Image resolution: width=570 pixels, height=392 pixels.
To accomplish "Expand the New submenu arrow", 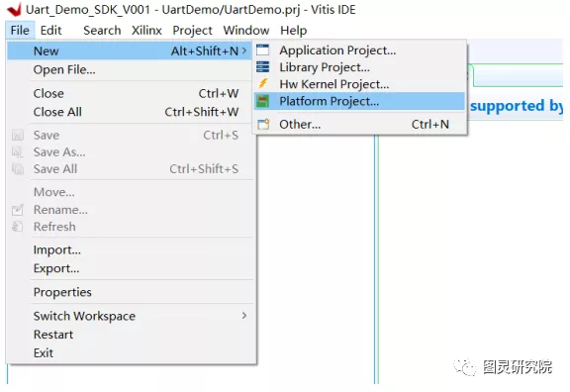I will pyautogui.click(x=244, y=50).
